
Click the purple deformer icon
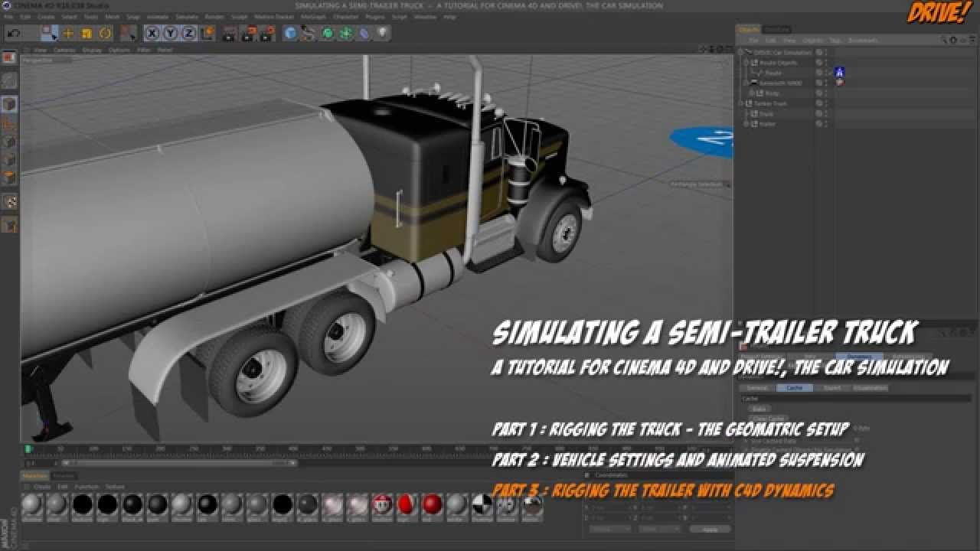tap(364, 34)
